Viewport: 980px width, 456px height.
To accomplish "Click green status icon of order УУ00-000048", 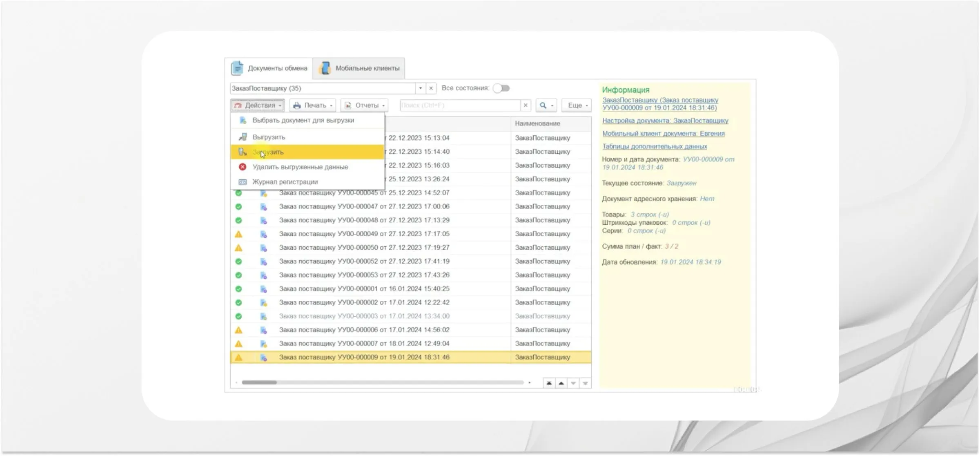I will [x=238, y=220].
